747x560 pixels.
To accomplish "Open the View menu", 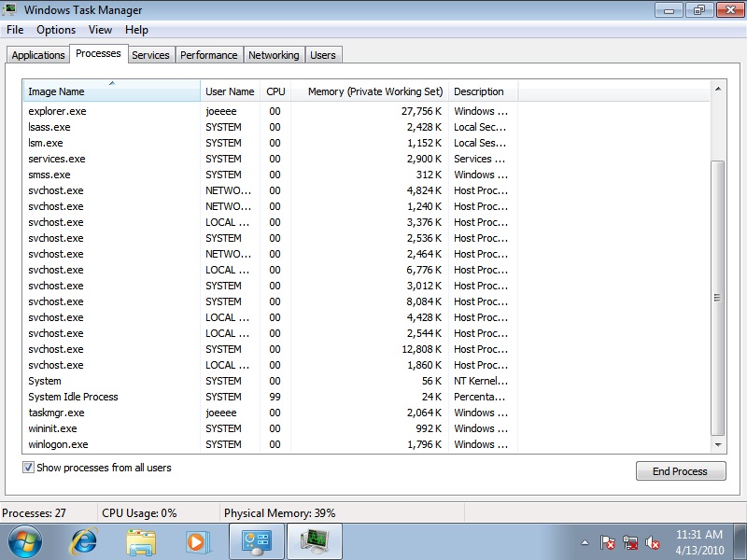I will tap(100, 30).
